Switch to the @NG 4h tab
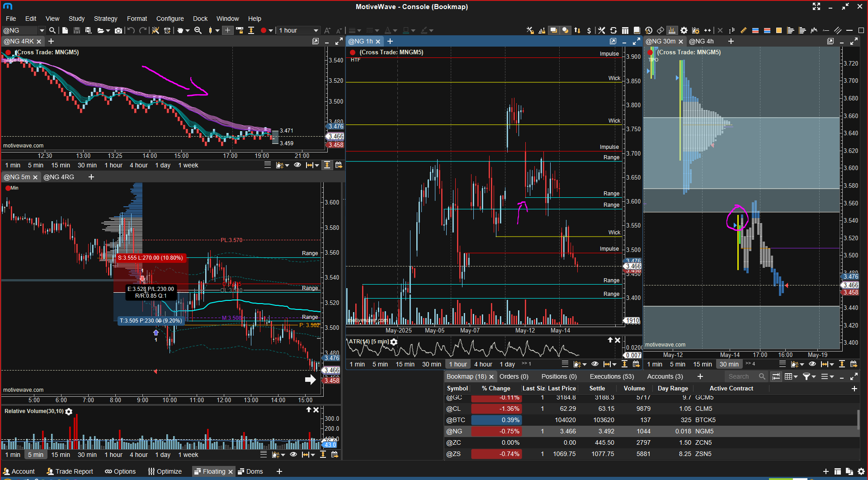The width and height of the screenshot is (868, 480). [701, 41]
